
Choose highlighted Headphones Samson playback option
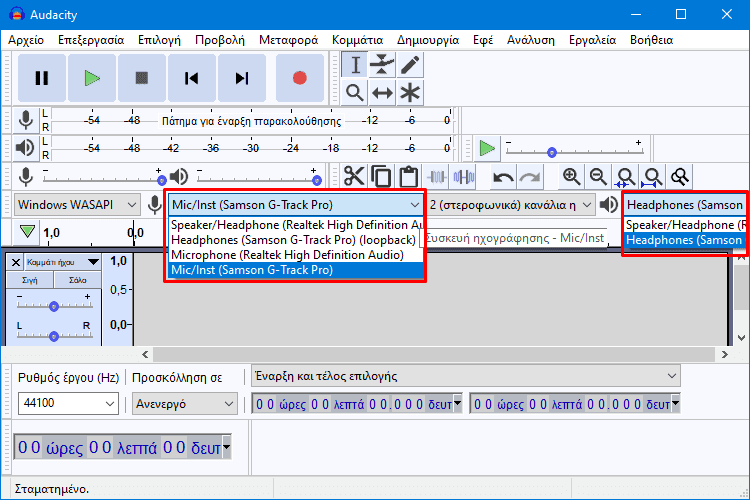coord(685,240)
